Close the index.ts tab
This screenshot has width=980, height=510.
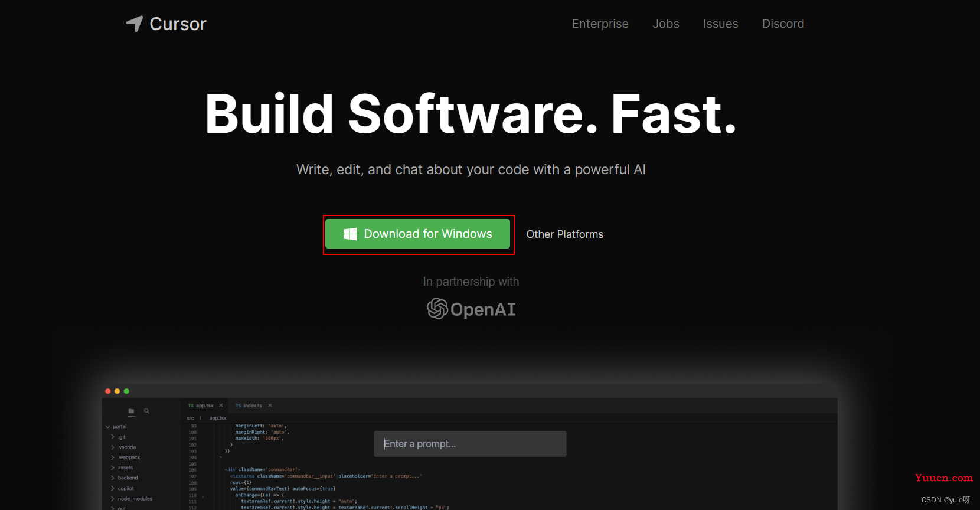pos(270,406)
